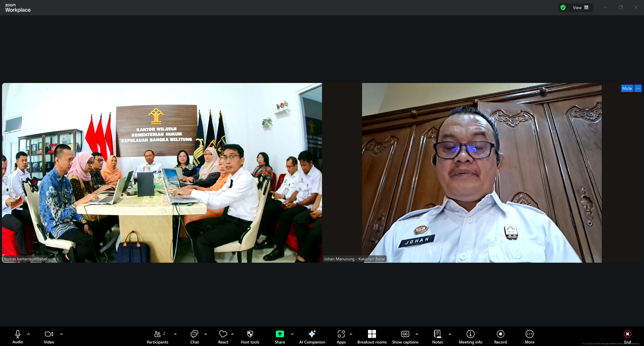Open the Apps menu icon
644x346 pixels.
(x=341, y=334)
